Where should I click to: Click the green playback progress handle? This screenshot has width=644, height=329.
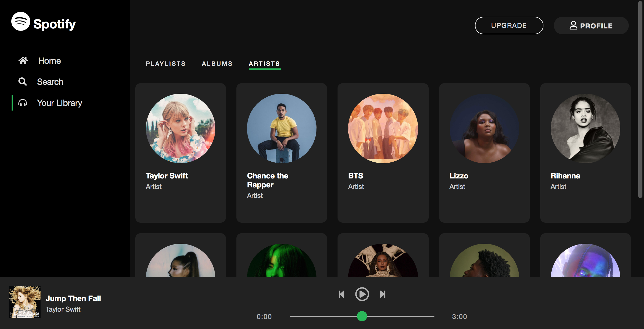362,316
